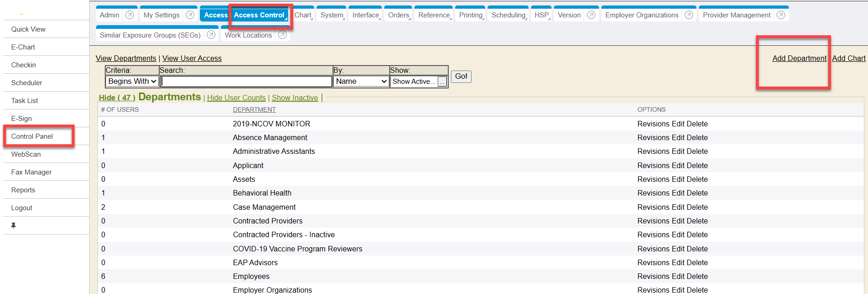Click the ellipsis button beside Show Active

(442, 82)
